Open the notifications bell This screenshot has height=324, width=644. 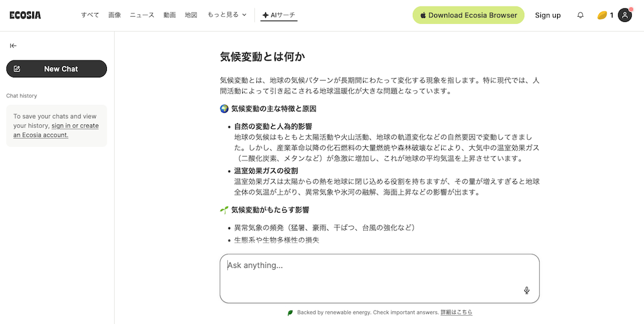(580, 15)
